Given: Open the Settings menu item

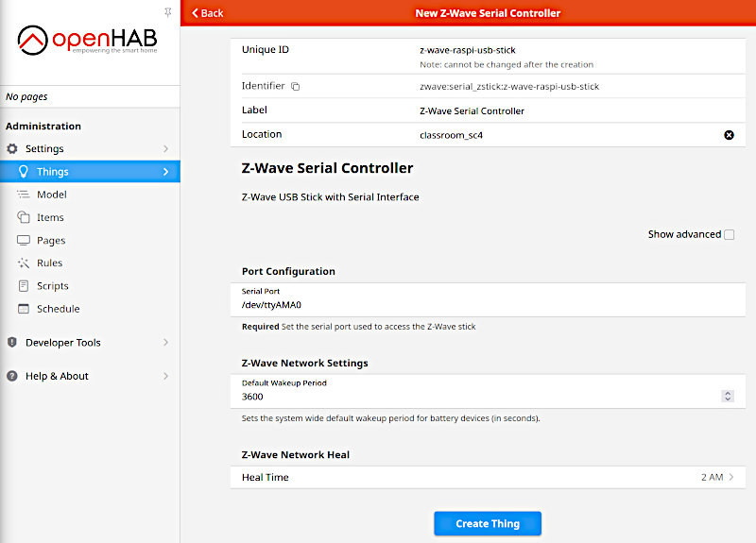Looking at the screenshot, I should tap(90, 148).
